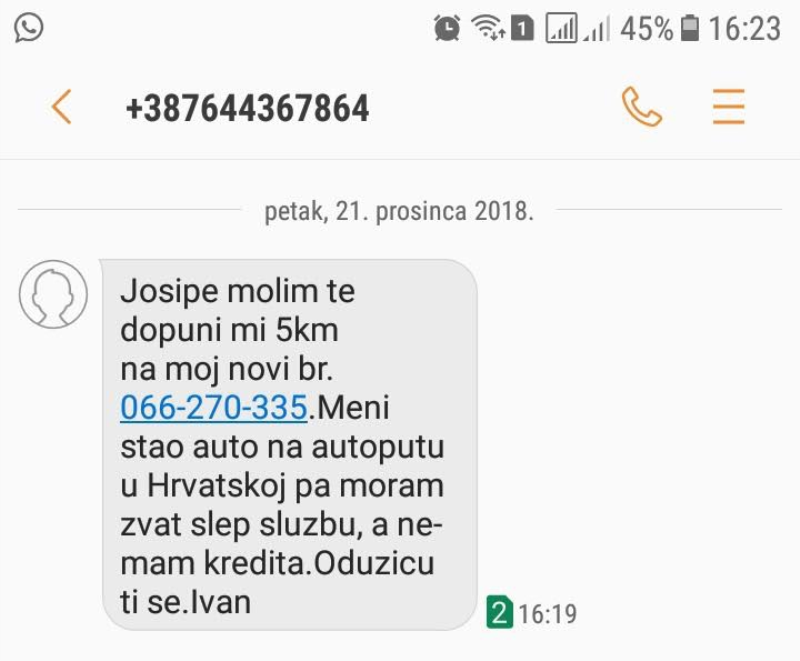Tap the battery status icon
This screenshot has width=800, height=661.
click(690, 28)
